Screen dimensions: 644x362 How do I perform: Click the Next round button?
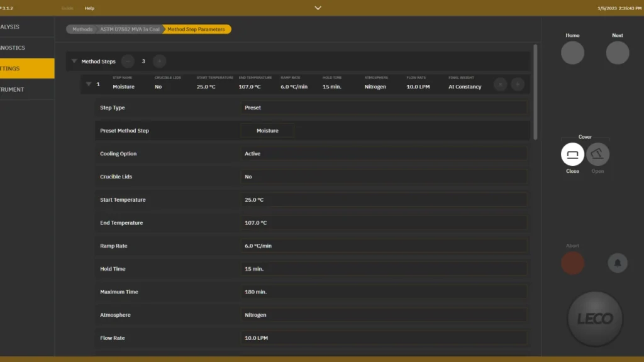coord(618,53)
